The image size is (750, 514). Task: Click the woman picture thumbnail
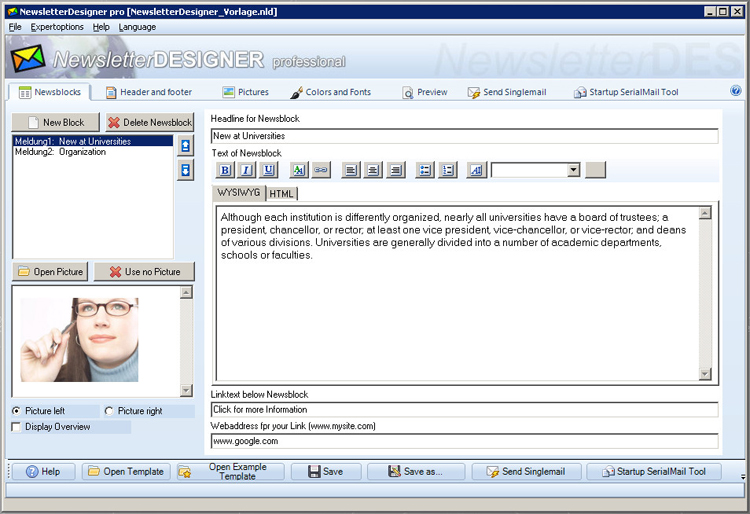(79, 340)
